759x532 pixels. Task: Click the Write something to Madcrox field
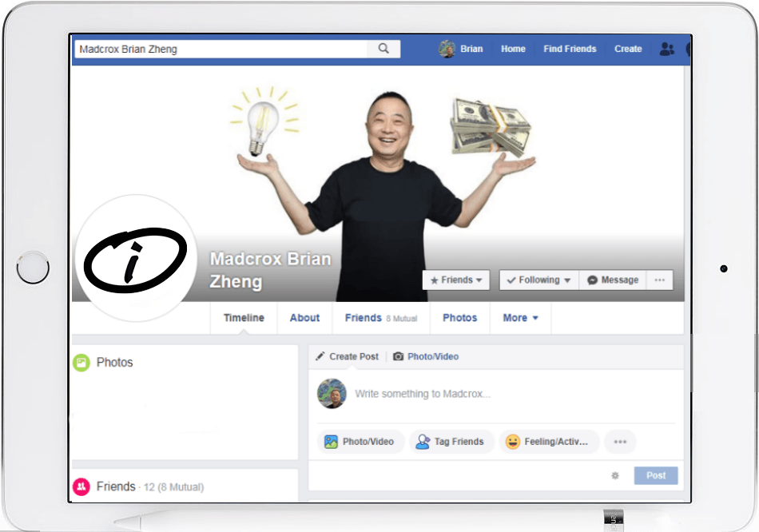pyautogui.click(x=423, y=394)
